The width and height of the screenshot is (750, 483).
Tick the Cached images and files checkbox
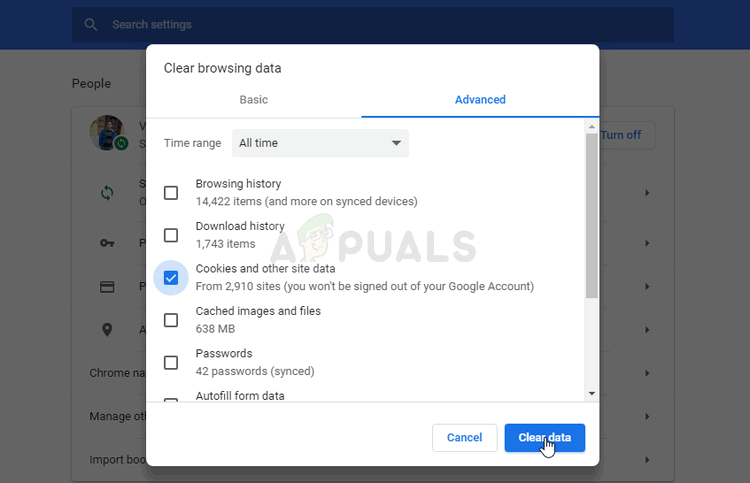[171, 320]
